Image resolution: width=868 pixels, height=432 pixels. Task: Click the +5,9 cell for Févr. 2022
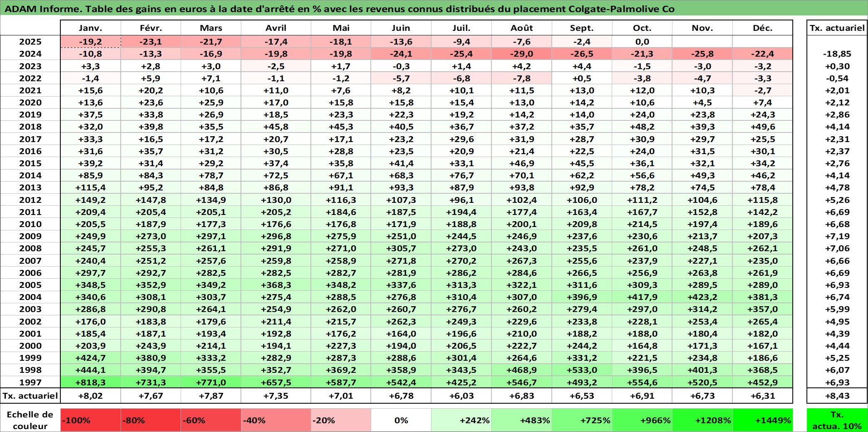151,78
